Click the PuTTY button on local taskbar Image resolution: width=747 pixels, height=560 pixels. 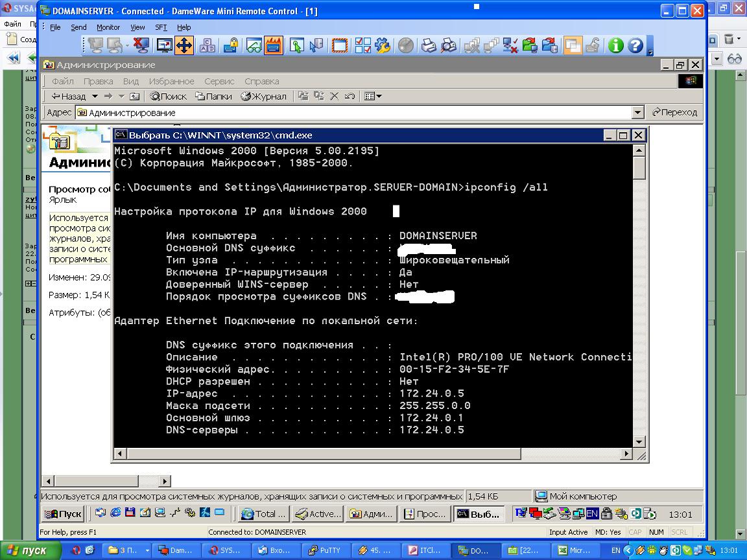325,550
